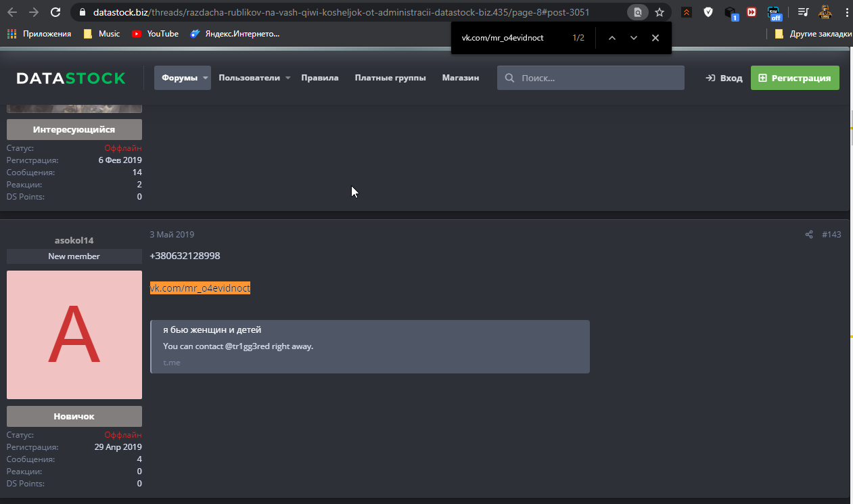Open the orange double-chevron extension
Viewport: 853px width, 504px height.
coord(687,12)
